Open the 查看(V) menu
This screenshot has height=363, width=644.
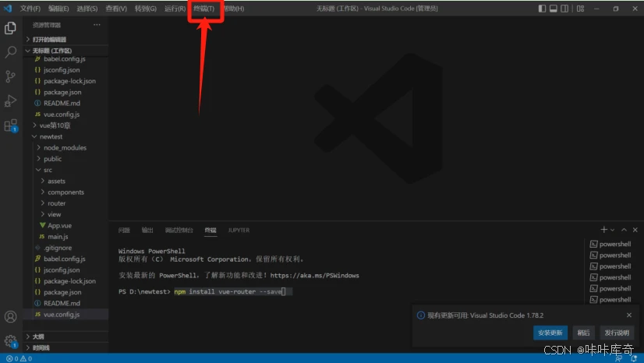tap(116, 9)
